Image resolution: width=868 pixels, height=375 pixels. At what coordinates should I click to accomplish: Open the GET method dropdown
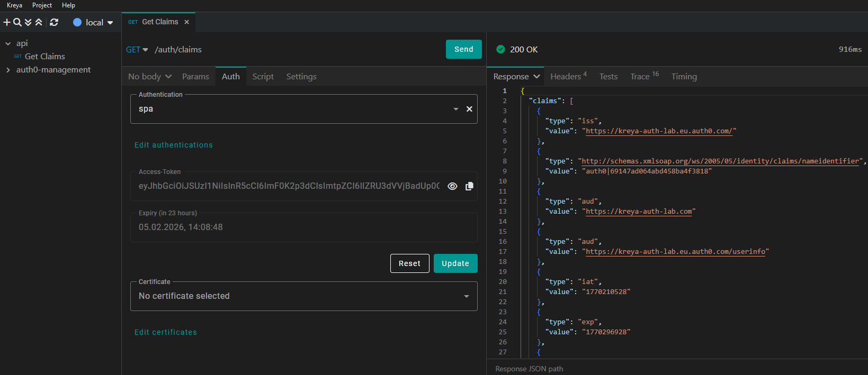tap(137, 50)
